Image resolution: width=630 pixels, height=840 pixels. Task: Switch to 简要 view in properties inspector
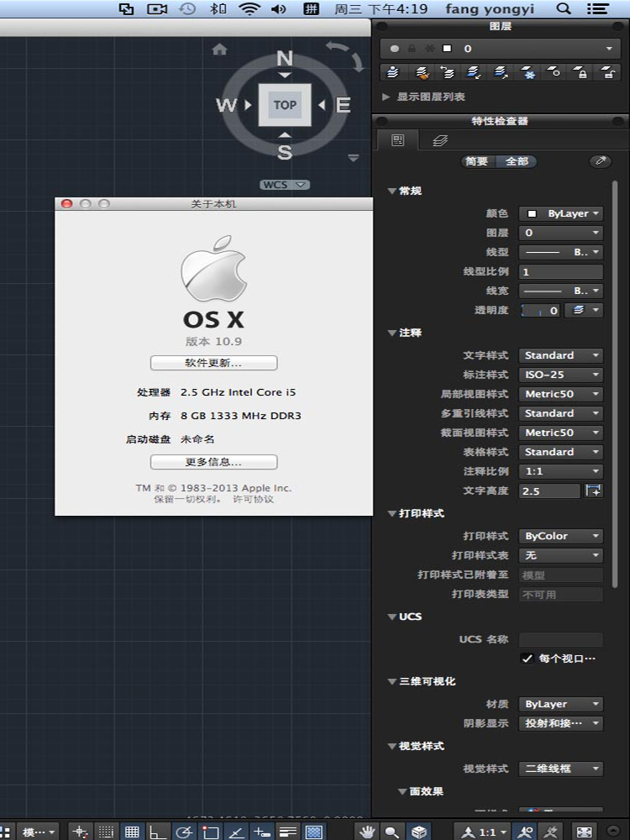tap(477, 161)
